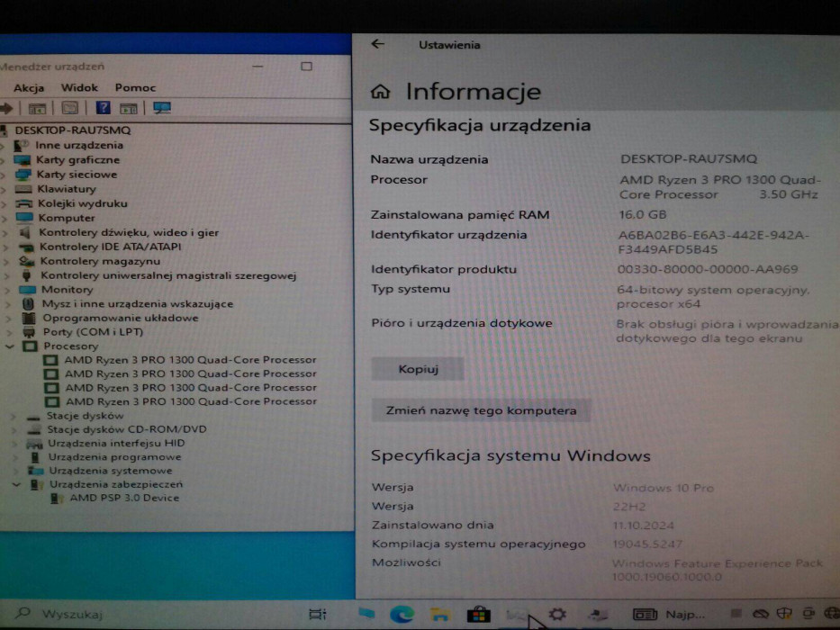This screenshot has width=840, height=630.
Task: Click the OS build 19045.5247 value
Action: point(647,544)
